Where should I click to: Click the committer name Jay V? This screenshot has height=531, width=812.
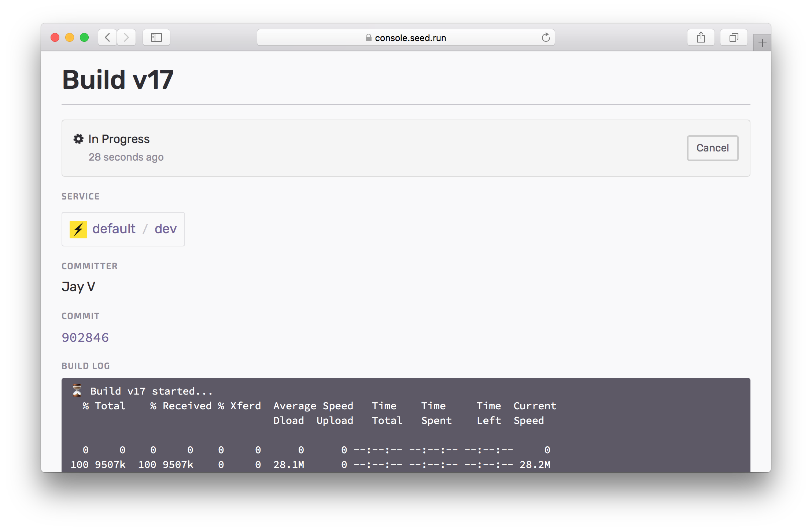click(78, 286)
